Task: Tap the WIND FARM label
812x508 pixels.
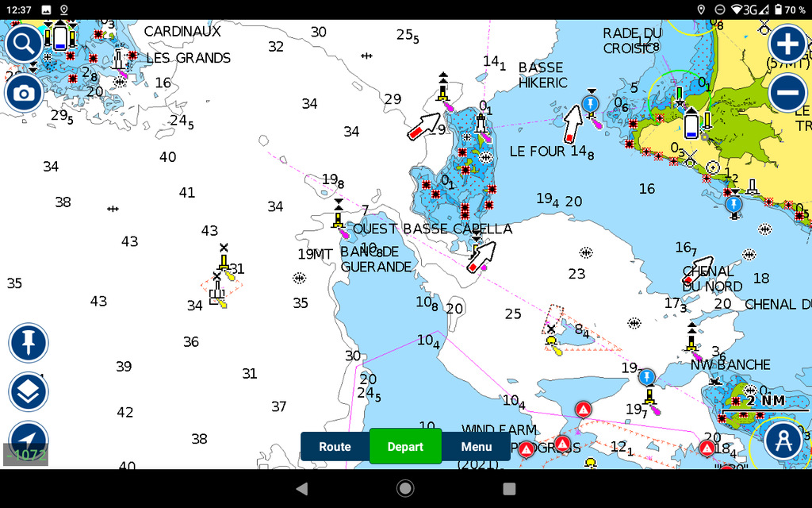Action: coord(500,429)
